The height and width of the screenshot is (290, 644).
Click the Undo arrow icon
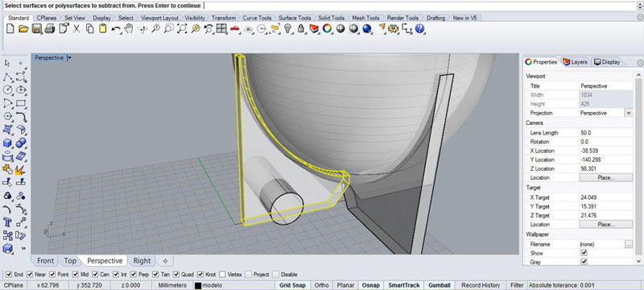tap(116, 29)
